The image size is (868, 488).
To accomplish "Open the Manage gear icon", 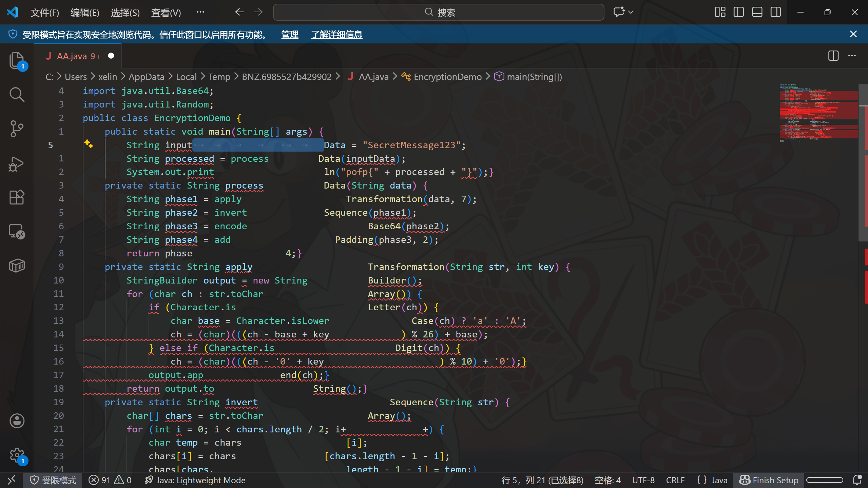I will [17, 455].
